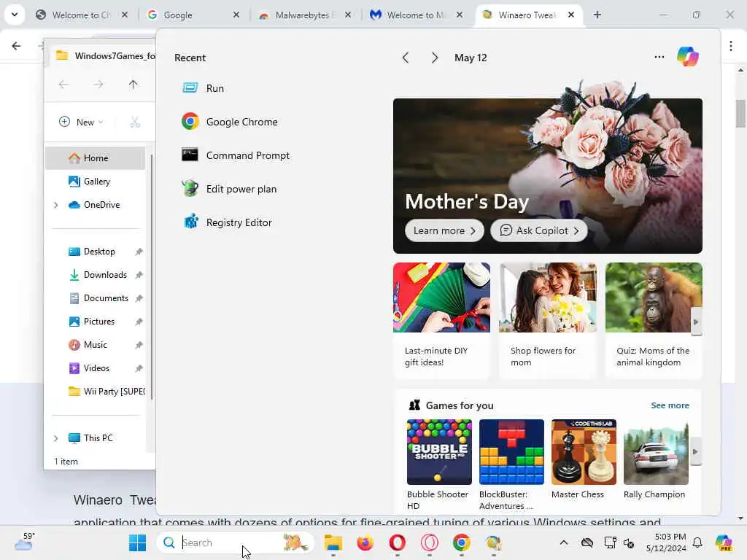
Task: Open the notifications bell in system tray
Action: 697,542
